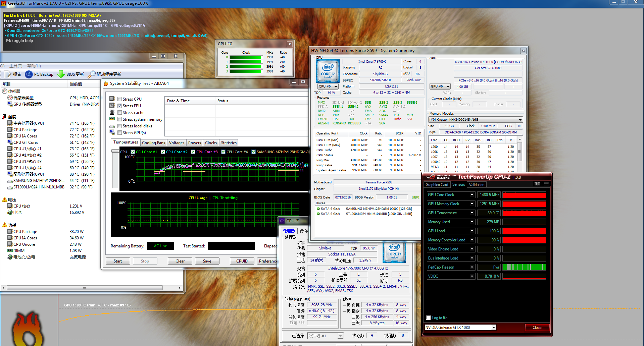
Task: Open the GPU Temperature sensor dropdown
Action: tap(472, 213)
